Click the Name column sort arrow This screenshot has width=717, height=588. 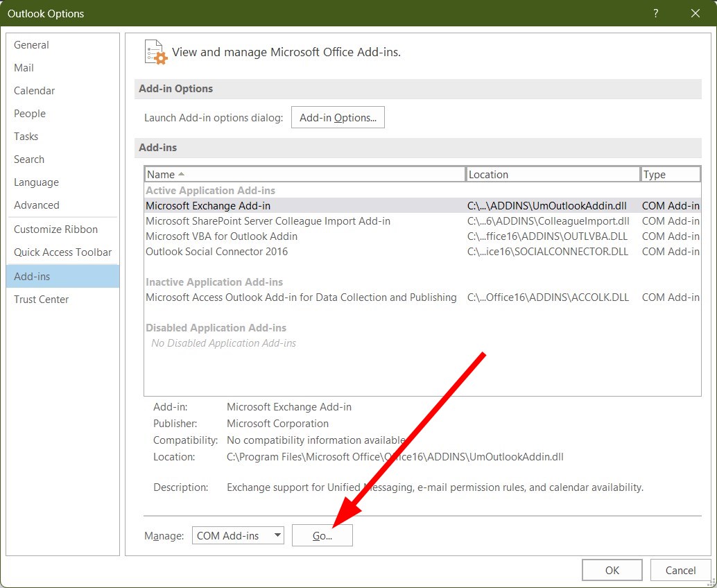click(181, 174)
